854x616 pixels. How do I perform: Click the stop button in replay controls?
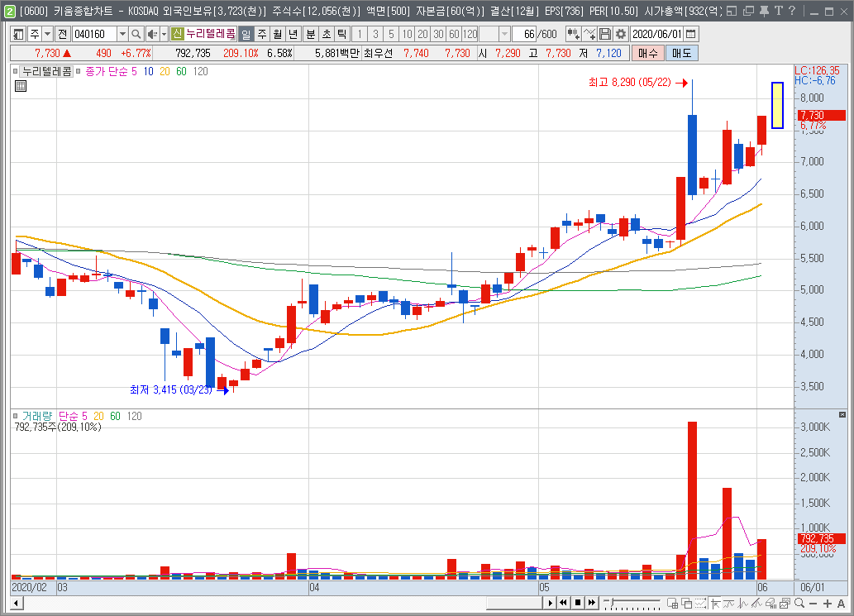577,603
